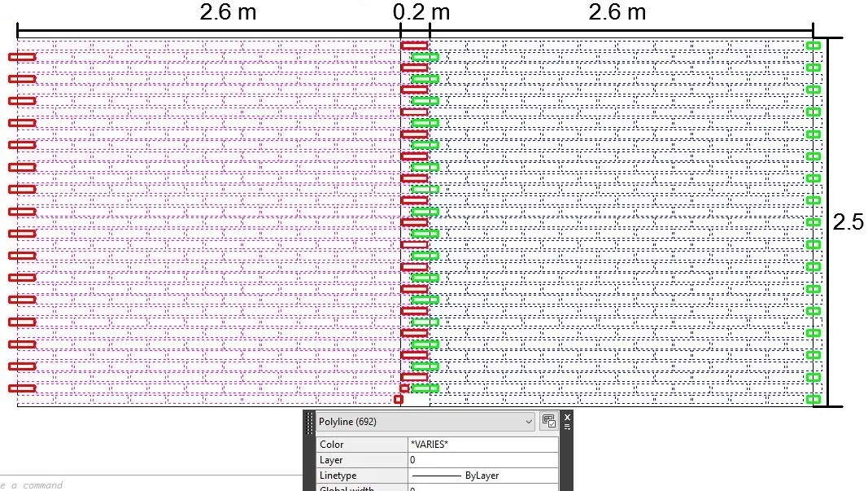Click the Color property label
Screen dimensions: 868x491
coord(332,445)
